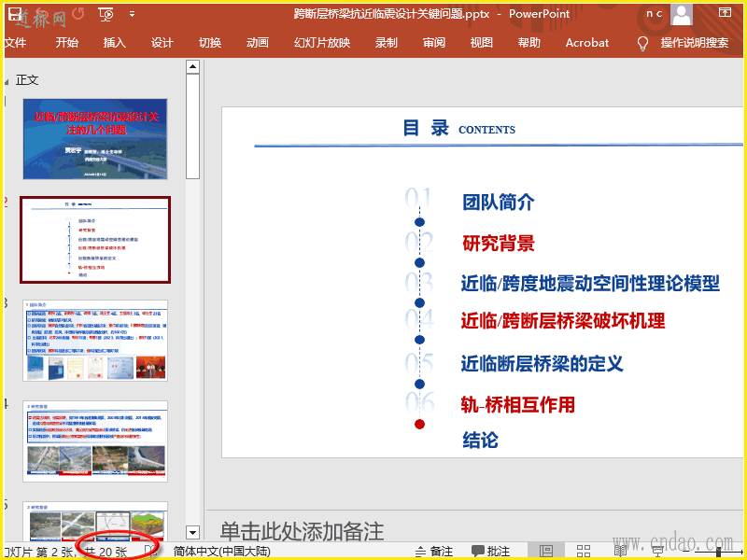
Task: Click the user account avatar icon
Action: pyautogui.click(x=682, y=15)
